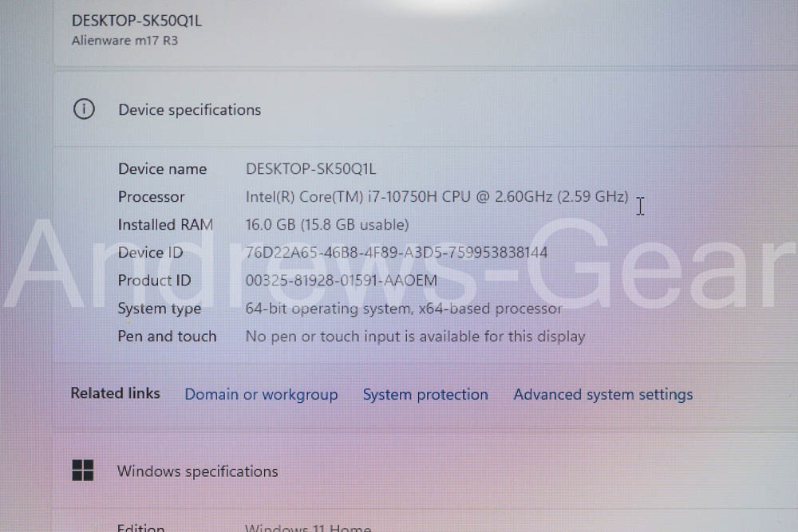
Task: Collapse the Windows specifications section header
Action: [x=425, y=471]
